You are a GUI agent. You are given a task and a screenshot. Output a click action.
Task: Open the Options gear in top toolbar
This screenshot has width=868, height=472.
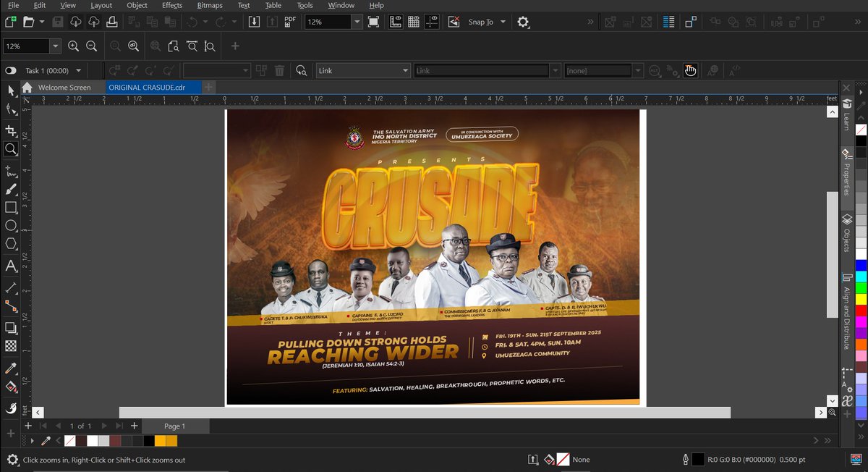click(x=523, y=22)
